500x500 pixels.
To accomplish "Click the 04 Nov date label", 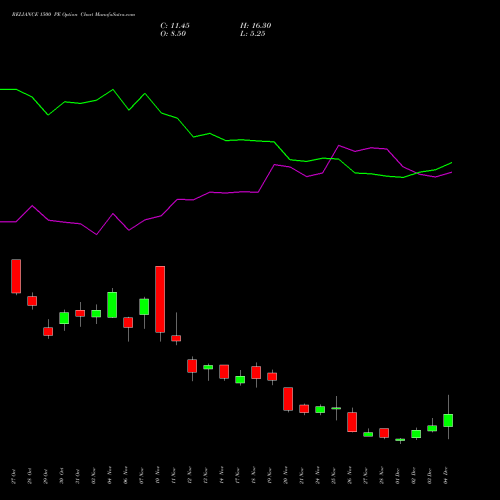I will [109, 476].
